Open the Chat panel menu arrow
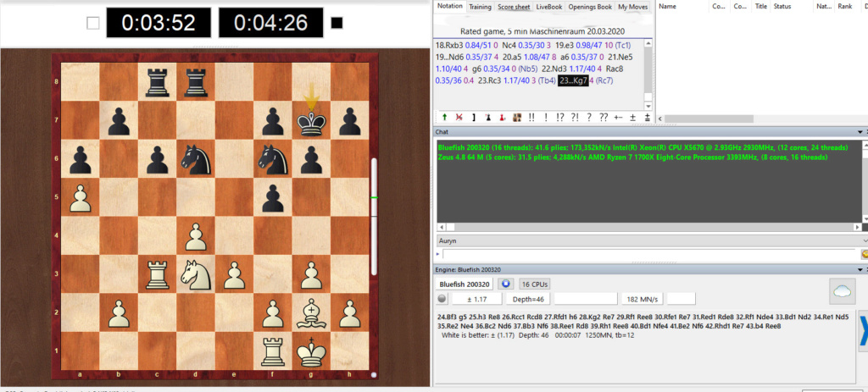The height and width of the screenshot is (392, 868). [860, 132]
